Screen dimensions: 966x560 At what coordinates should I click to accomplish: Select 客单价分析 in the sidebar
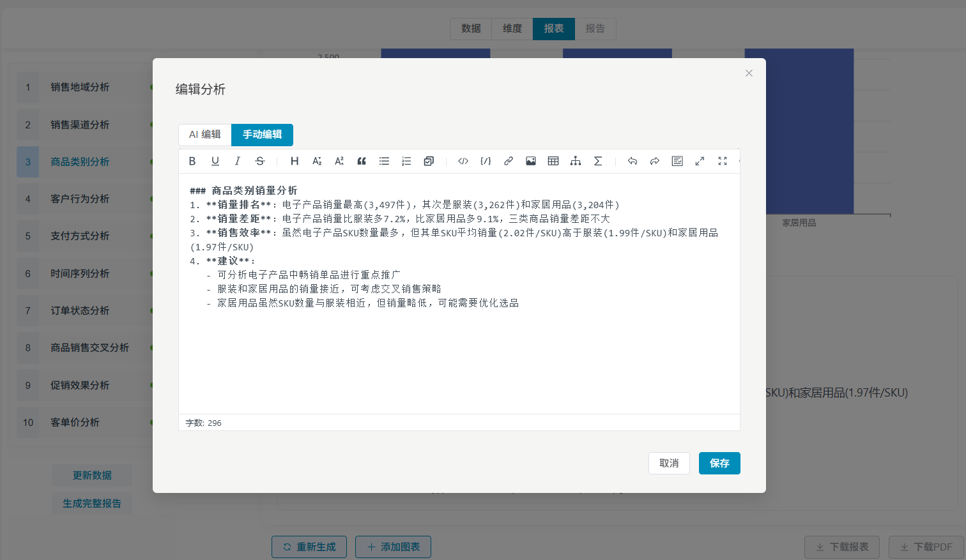point(84,422)
